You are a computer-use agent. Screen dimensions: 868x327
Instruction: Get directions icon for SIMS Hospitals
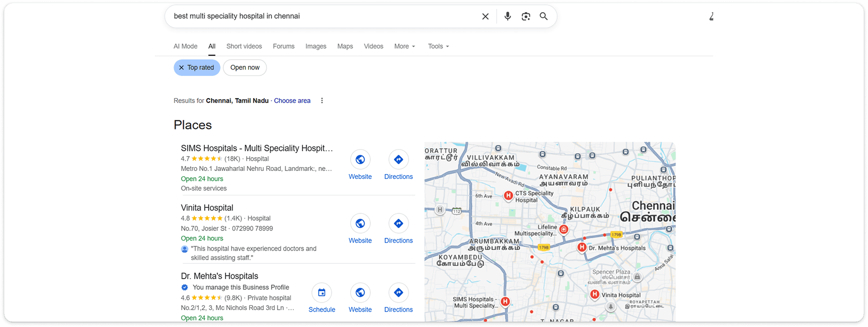(398, 159)
